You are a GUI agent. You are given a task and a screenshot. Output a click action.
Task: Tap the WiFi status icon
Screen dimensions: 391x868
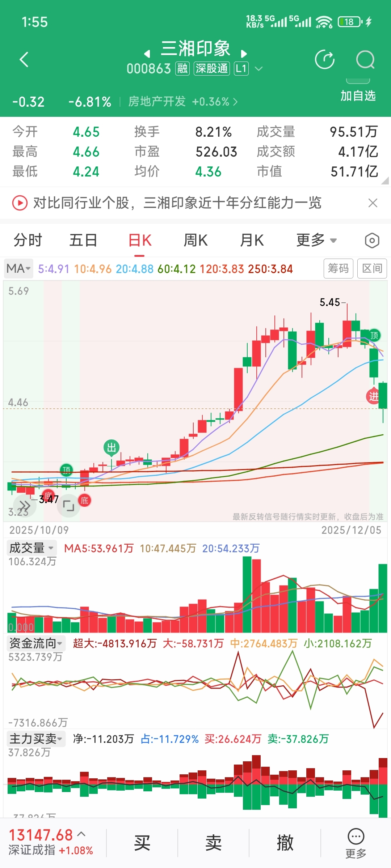click(x=324, y=22)
